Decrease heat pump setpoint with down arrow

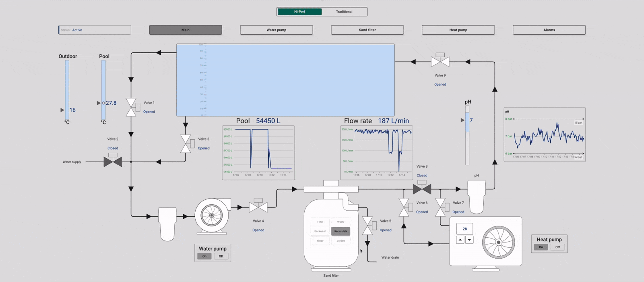point(469,240)
